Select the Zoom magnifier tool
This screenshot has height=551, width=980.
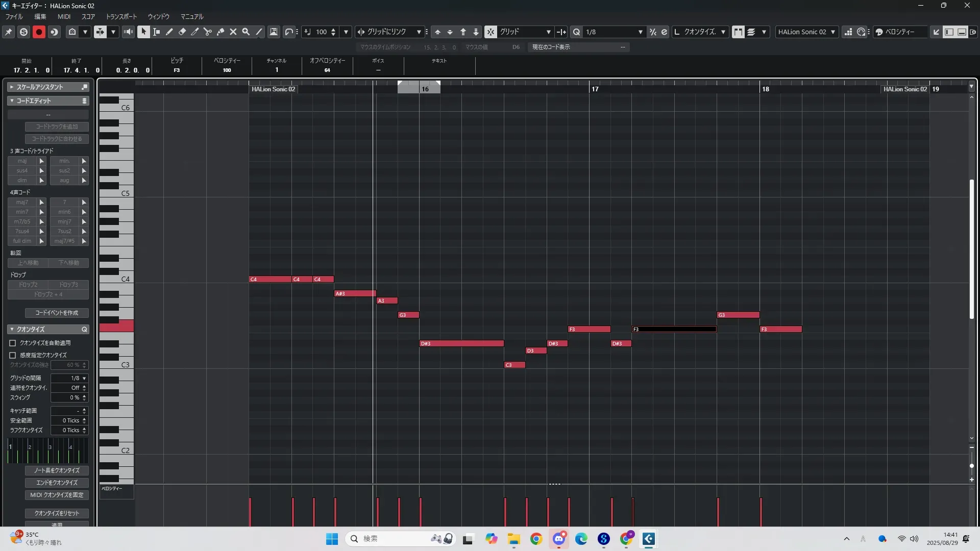pos(246,32)
